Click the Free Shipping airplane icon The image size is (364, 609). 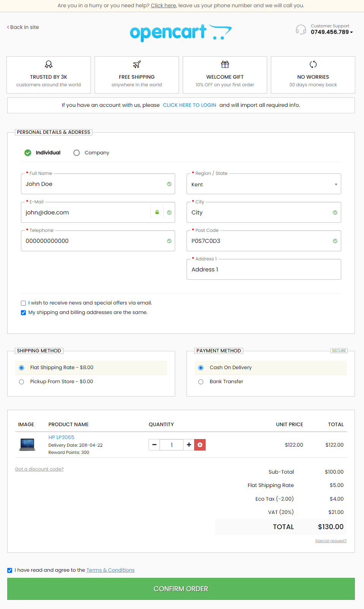pyautogui.click(x=137, y=64)
